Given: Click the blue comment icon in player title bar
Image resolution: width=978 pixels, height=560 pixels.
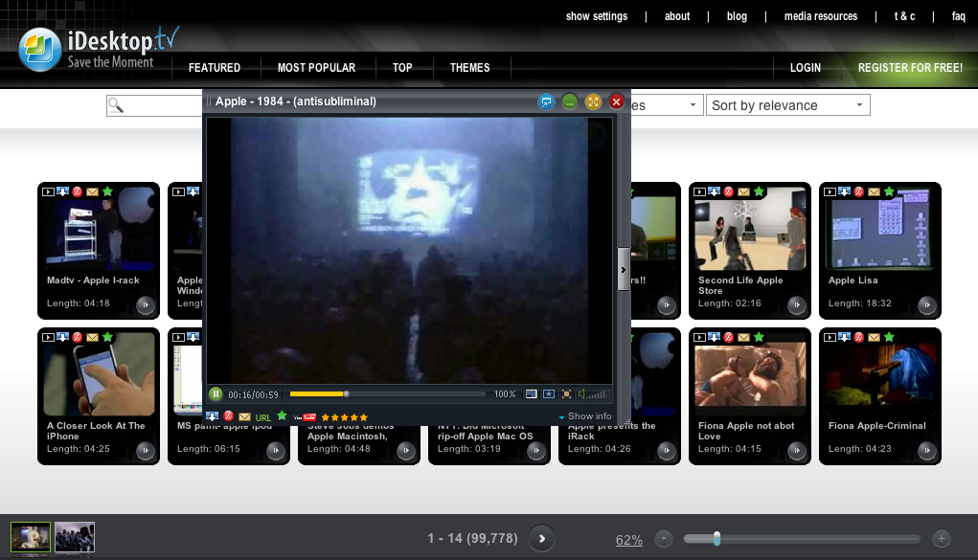Looking at the screenshot, I should 546,101.
